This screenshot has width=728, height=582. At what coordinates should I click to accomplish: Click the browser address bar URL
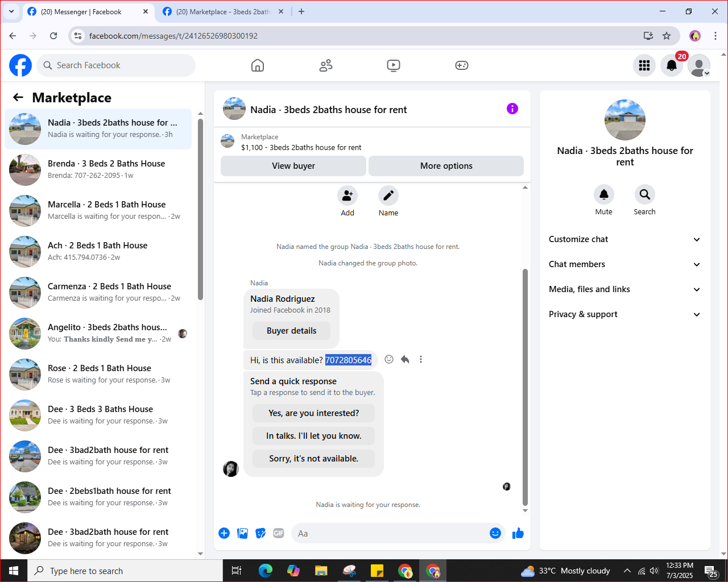click(x=173, y=36)
